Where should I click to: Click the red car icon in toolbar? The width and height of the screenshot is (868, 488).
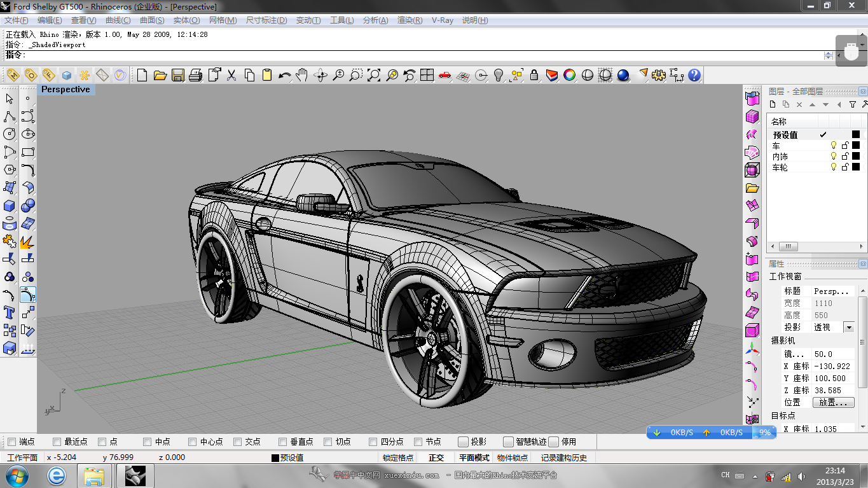[445, 75]
